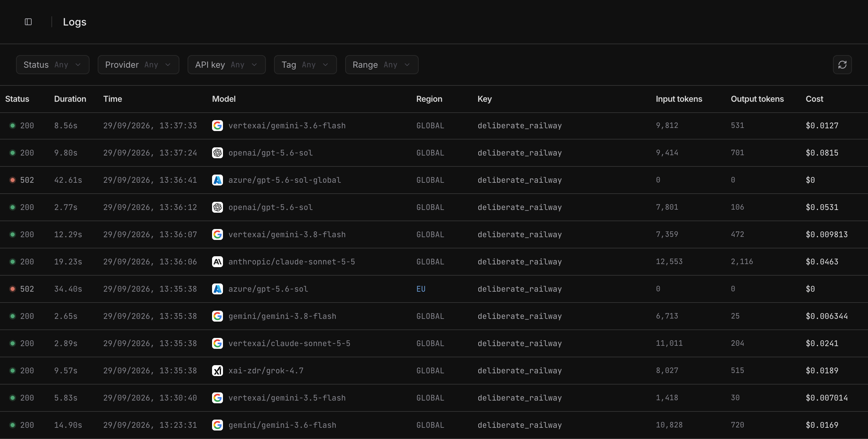
Task: Click Google icon for gemini/gemini-3.8-flash
Action: 218,316
